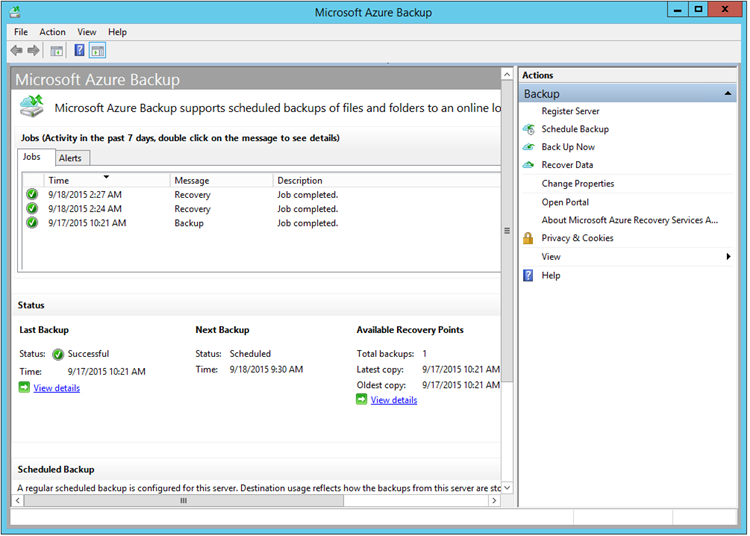Click the Scheduled status under Next Backup

[x=250, y=354]
